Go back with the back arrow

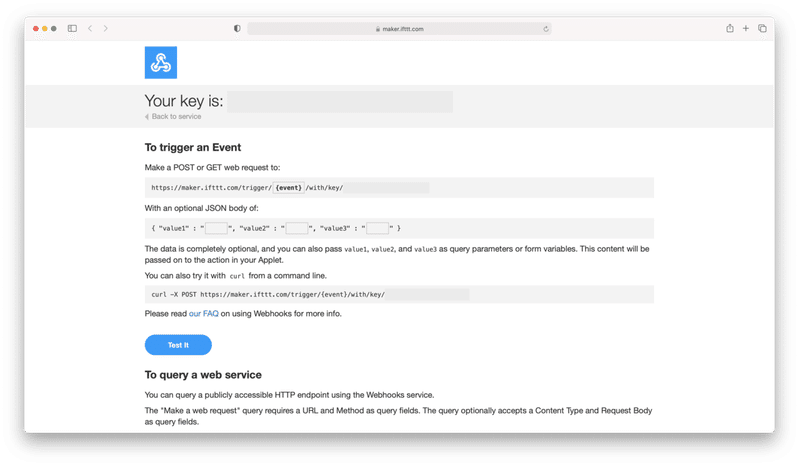point(90,29)
